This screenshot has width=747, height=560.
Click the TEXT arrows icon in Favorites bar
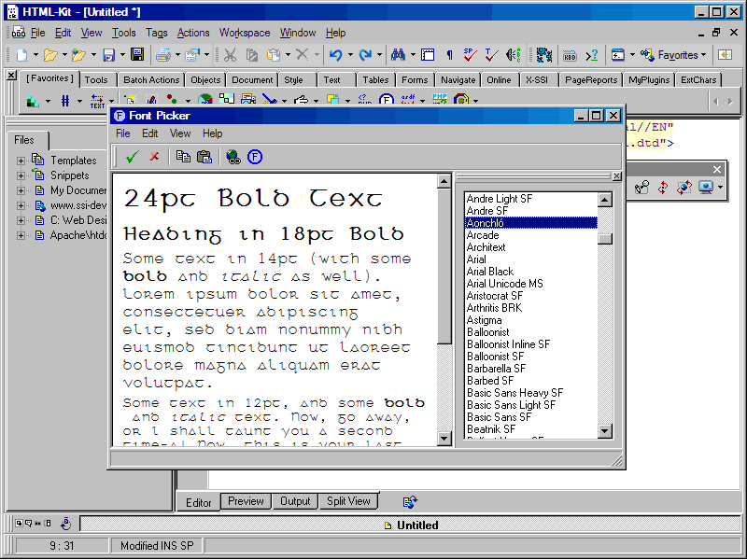click(x=97, y=101)
